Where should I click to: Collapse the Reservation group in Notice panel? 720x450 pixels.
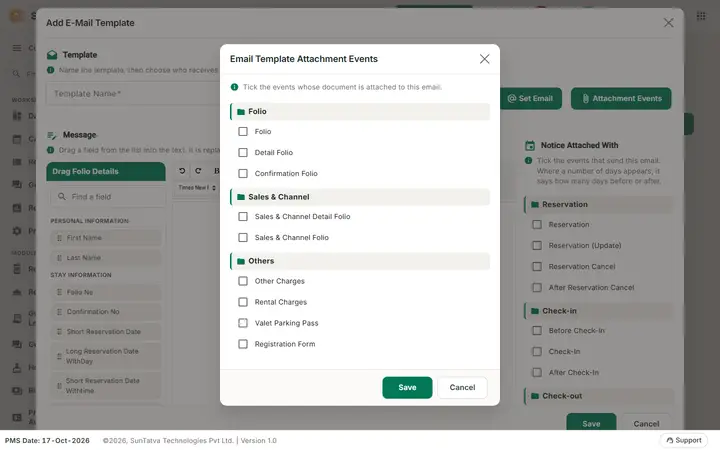pyautogui.click(x=599, y=204)
